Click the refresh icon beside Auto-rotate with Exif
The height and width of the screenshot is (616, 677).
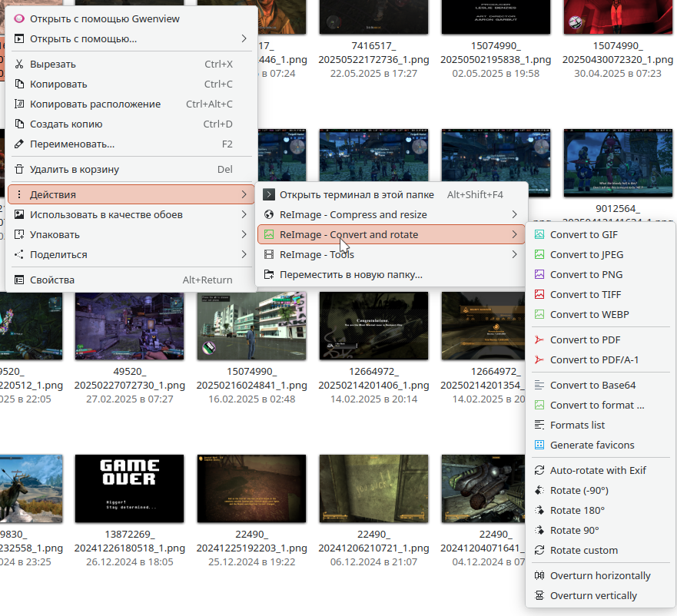click(539, 470)
